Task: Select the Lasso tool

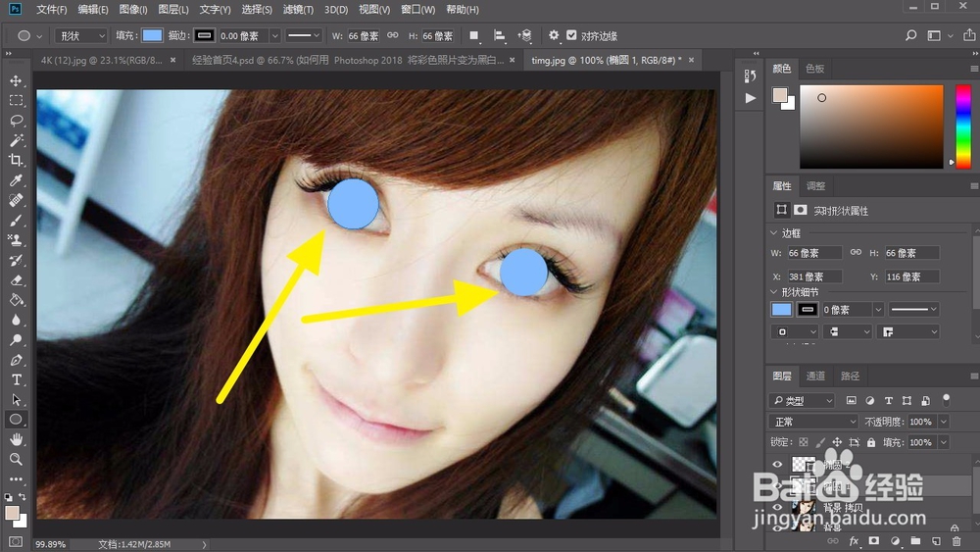Action: tap(17, 121)
